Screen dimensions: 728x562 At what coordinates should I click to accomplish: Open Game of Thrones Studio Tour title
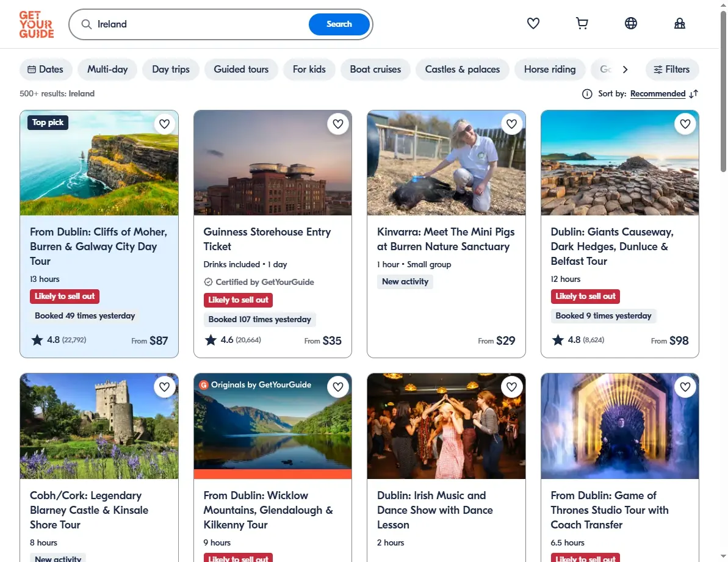pos(609,510)
